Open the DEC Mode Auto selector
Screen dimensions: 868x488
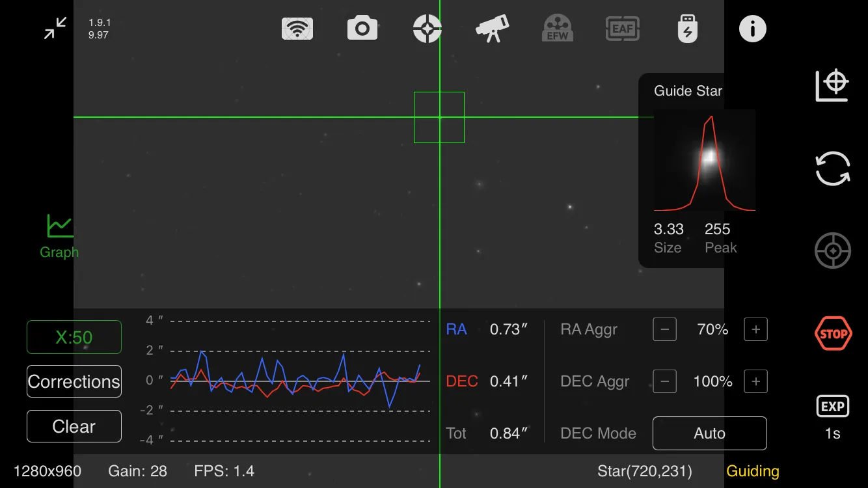click(710, 433)
